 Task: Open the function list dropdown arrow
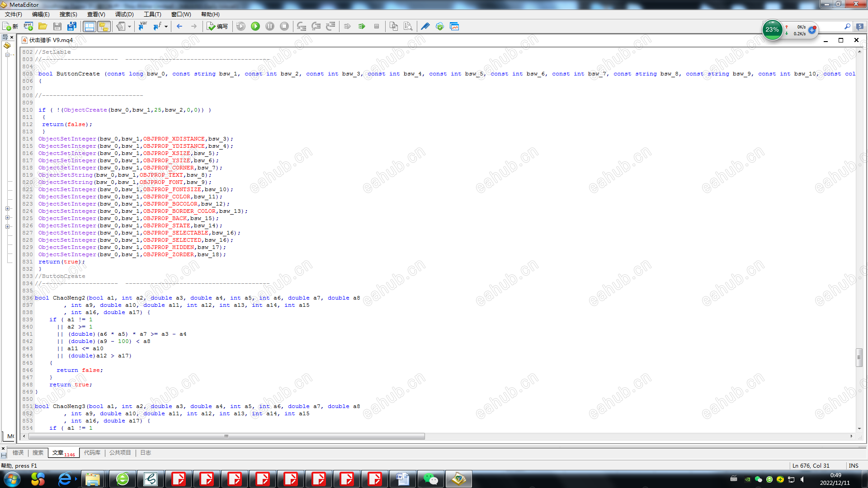166,27
